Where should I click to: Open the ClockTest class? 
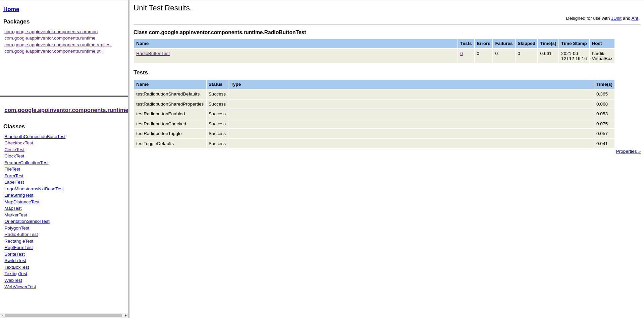[14, 156]
